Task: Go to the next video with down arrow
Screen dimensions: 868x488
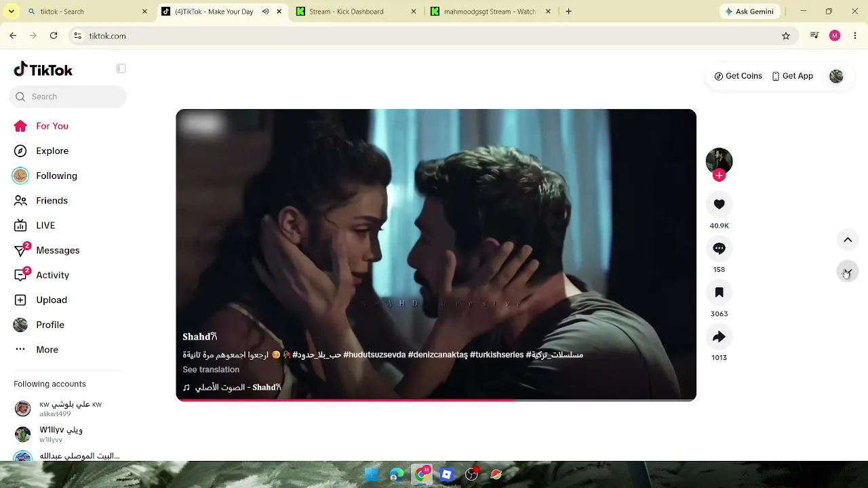Action: pyautogui.click(x=848, y=272)
